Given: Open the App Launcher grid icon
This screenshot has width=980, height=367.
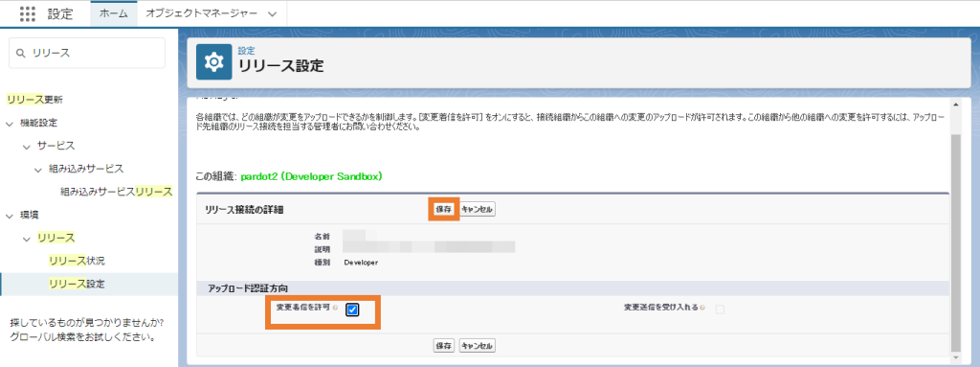Looking at the screenshot, I should click(27, 13).
